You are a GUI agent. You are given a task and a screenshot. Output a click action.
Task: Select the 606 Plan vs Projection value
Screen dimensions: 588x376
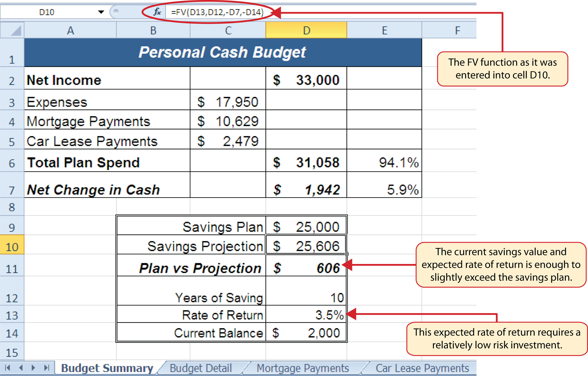coord(306,265)
